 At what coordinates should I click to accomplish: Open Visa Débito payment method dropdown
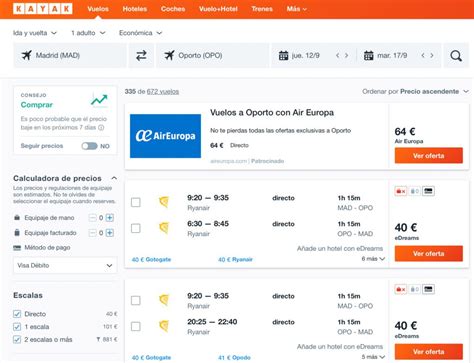click(65, 265)
